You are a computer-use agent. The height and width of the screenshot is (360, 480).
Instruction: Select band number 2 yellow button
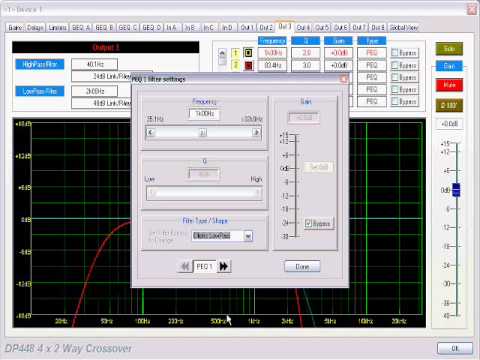pyautogui.click(x=235, y=65)
